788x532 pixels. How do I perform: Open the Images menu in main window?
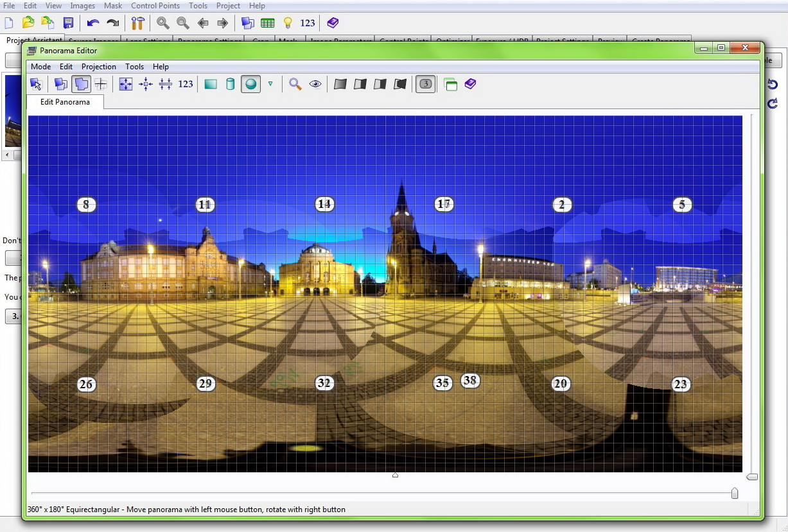[x=83, y=6]
